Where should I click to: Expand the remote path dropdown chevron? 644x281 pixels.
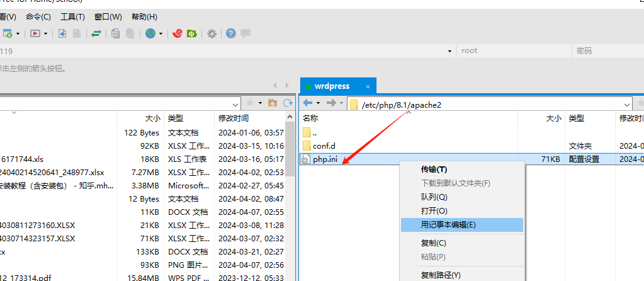[x=627, y=105]
